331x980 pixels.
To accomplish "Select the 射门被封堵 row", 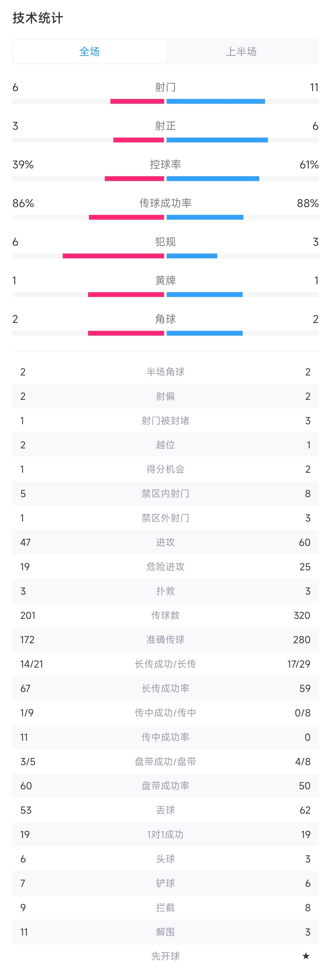I will tap(165, 420).
